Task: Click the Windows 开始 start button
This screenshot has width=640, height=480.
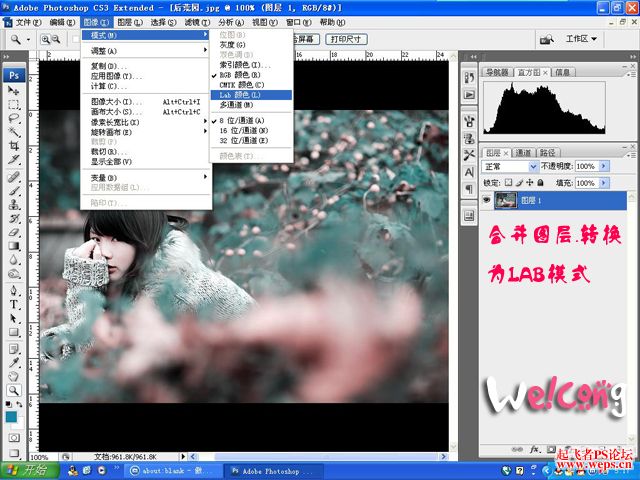Action: coord(29,471)
